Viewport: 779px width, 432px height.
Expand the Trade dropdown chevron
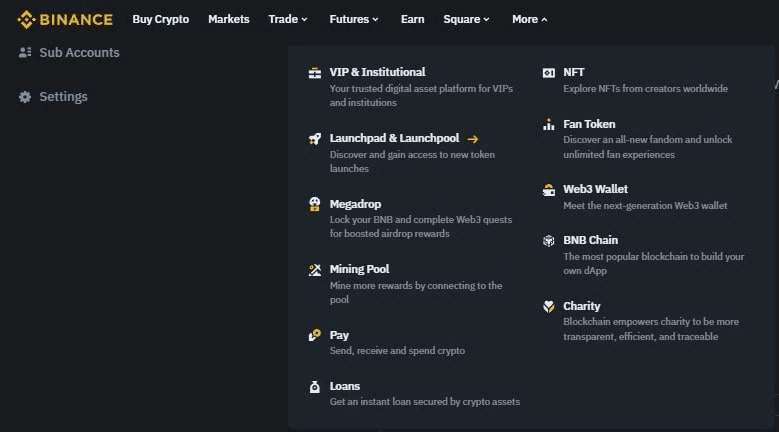click(x=305, y=19)
